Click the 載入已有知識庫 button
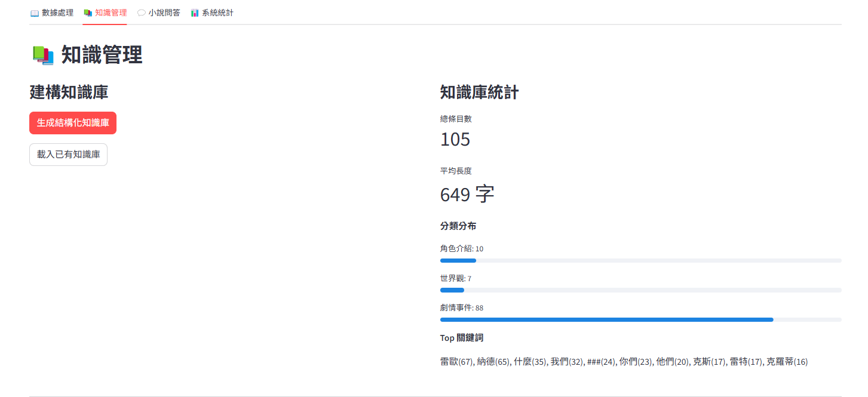Screen dimensions: 868x397 pyautogui.click(x=68, y=154)
